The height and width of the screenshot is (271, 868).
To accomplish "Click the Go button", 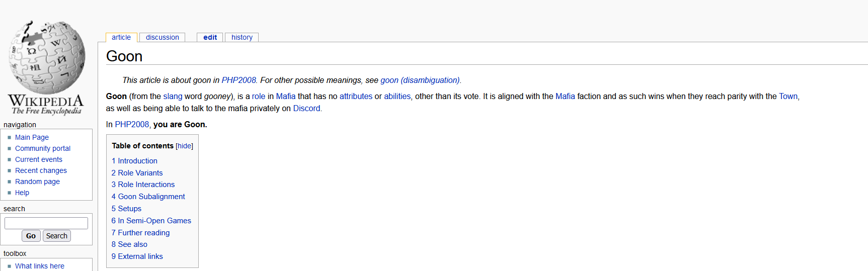I will pos(31,236).
